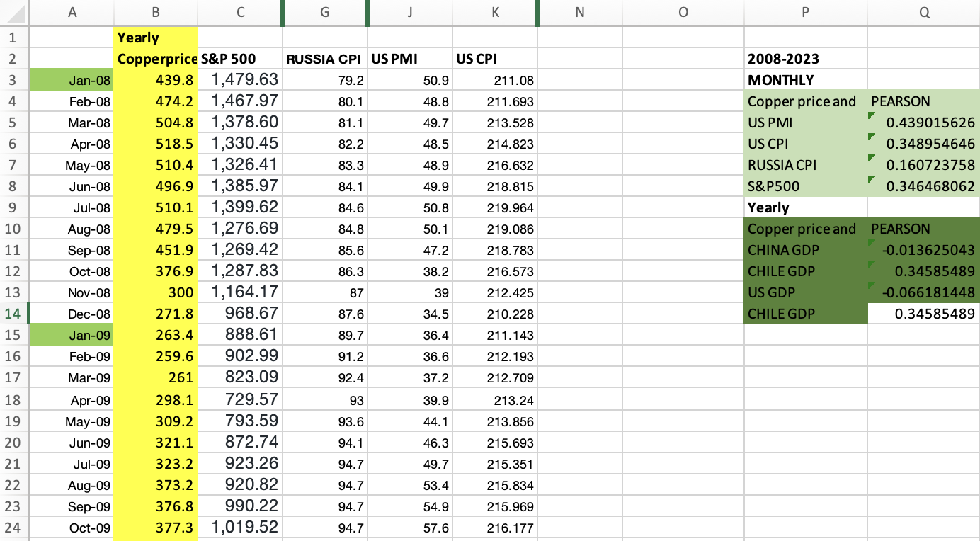This screenshot has height=541, width=980.
Task: Click the CHILE GDP label in row 14
Action: (806, 314)
